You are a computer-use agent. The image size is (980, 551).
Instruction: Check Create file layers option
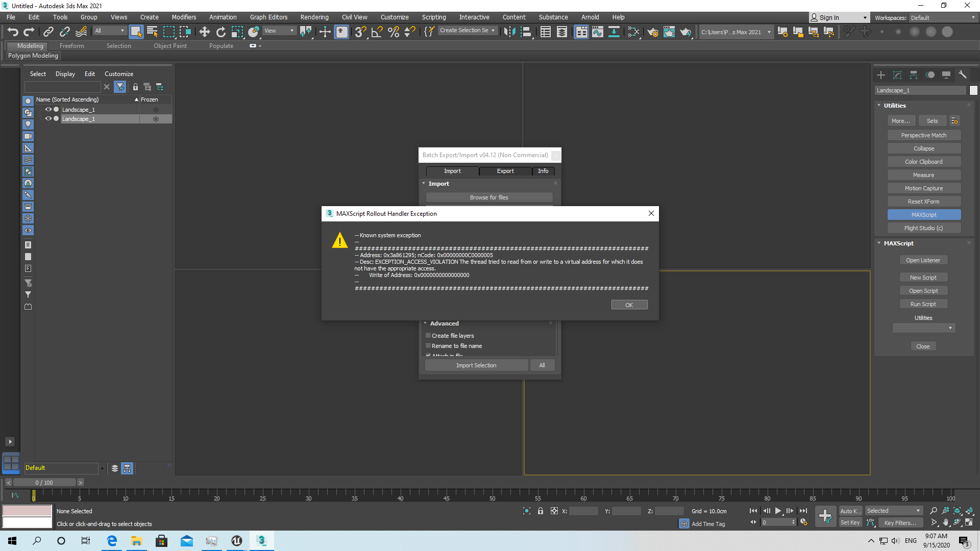coord(428,336)
